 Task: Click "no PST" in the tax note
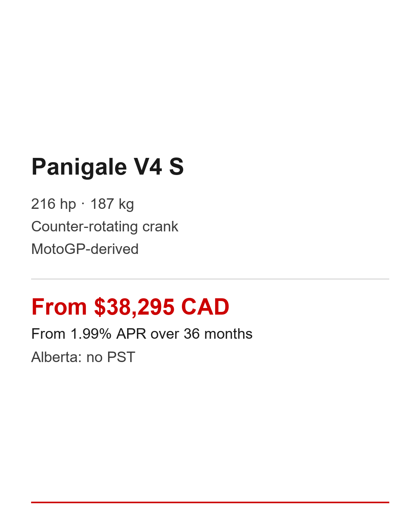(111, 357)
